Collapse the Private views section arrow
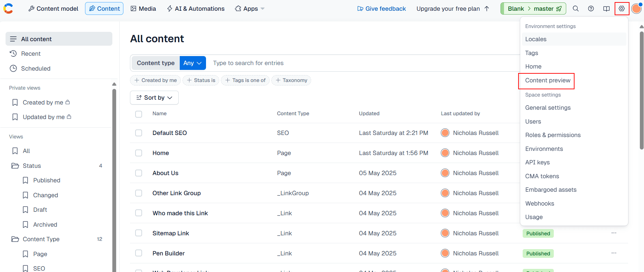This screenshot has width=644, height=272. point(114,84)
